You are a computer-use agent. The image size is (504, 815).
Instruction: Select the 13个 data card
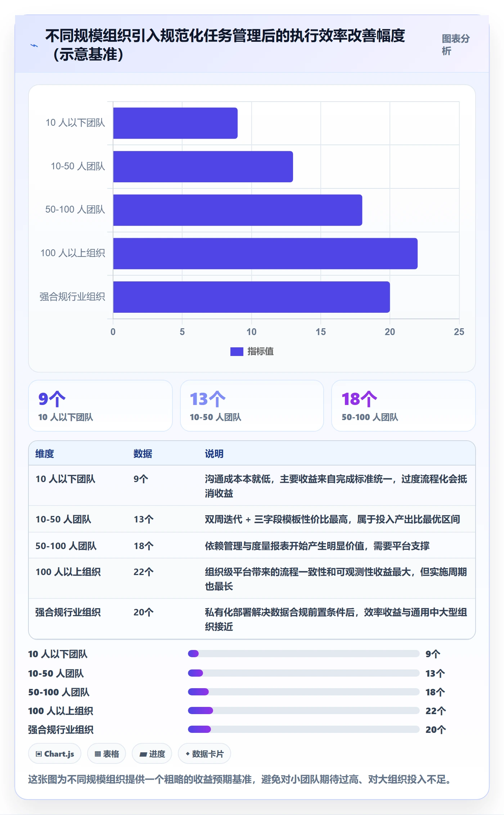[x=252, y=406]
